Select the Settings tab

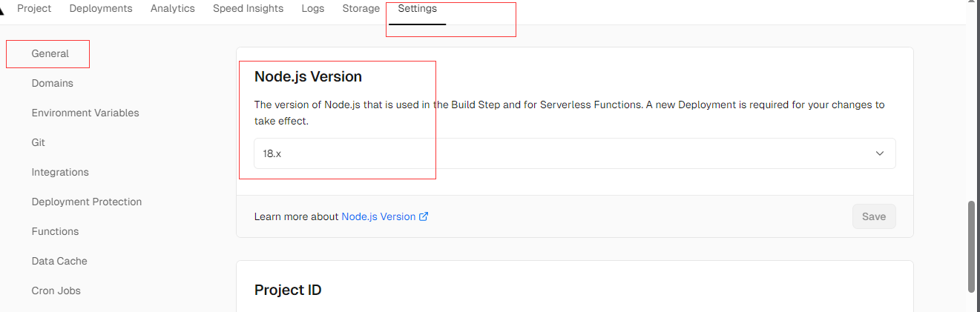pyautogui.click(x=417, y=9)
